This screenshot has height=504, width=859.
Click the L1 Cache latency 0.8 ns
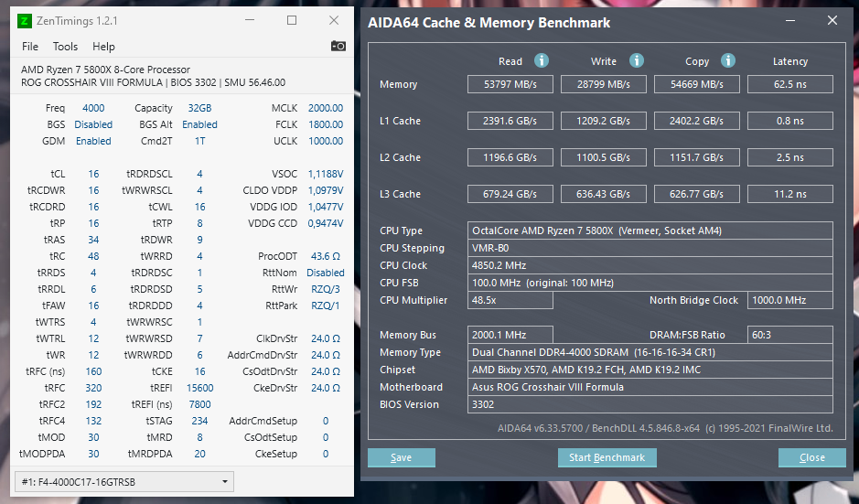(x=790, y=121)
